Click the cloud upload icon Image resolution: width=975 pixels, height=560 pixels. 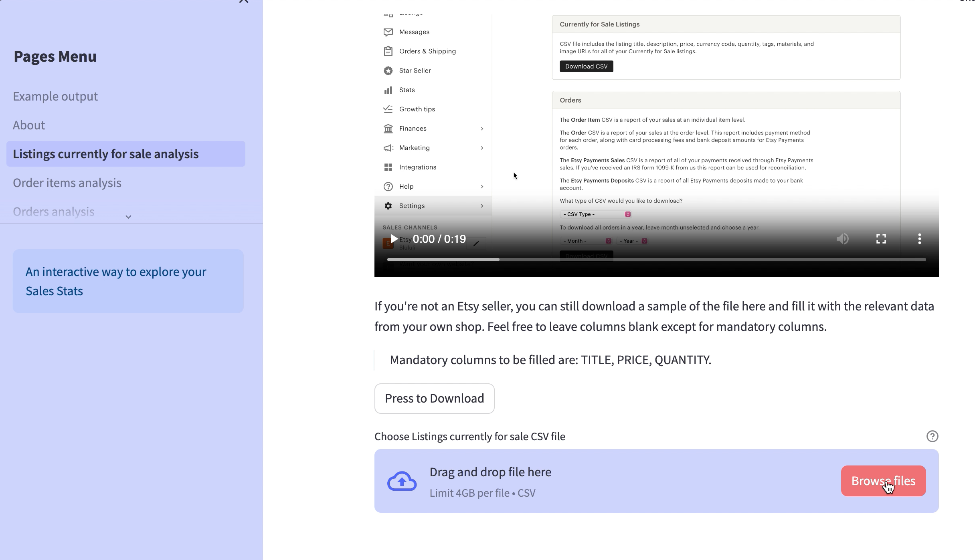402,481
